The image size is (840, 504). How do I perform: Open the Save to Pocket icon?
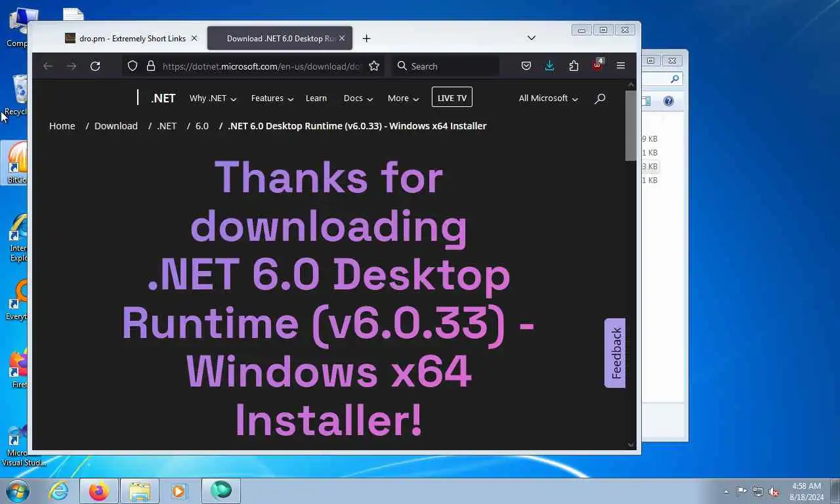click(x=526, y=66)
